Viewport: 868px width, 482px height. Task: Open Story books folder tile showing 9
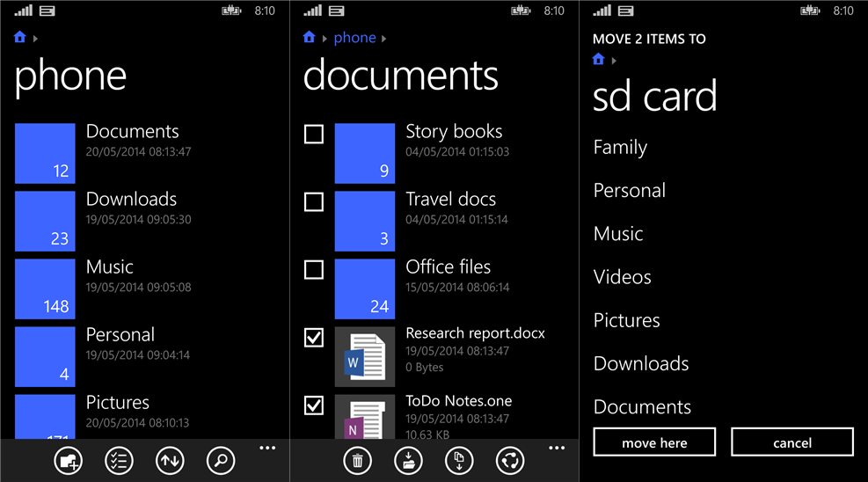(x=365, y=153)
